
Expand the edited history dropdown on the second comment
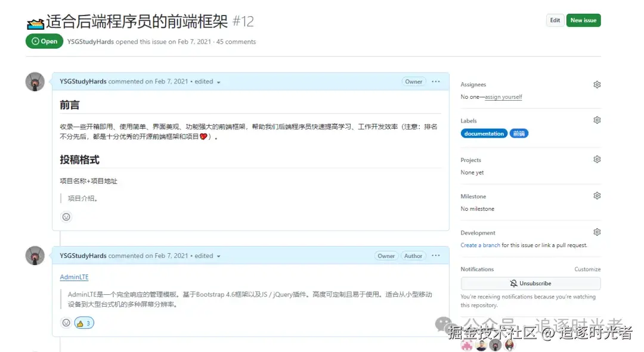[218, 256]
